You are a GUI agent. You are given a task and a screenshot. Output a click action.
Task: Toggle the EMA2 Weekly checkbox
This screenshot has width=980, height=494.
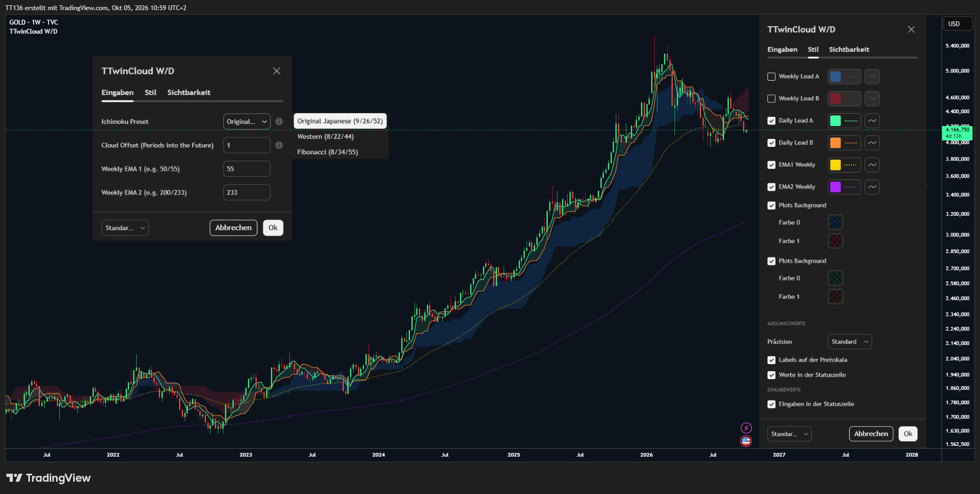[x=771, y=187]
